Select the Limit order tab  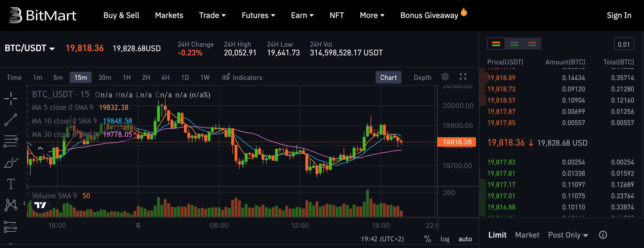[497, 235]
